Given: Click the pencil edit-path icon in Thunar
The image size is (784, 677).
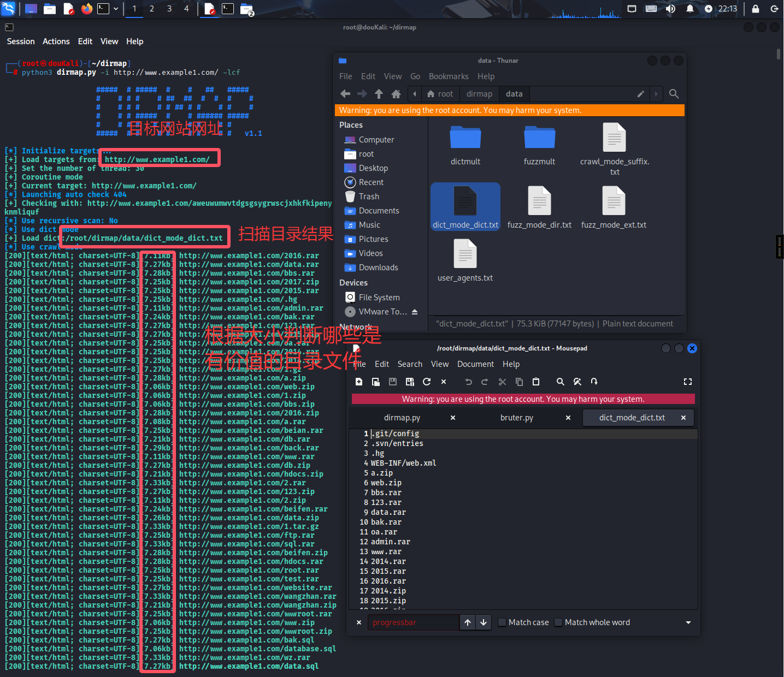Looking at the screenshot, I should coord(640,94).
